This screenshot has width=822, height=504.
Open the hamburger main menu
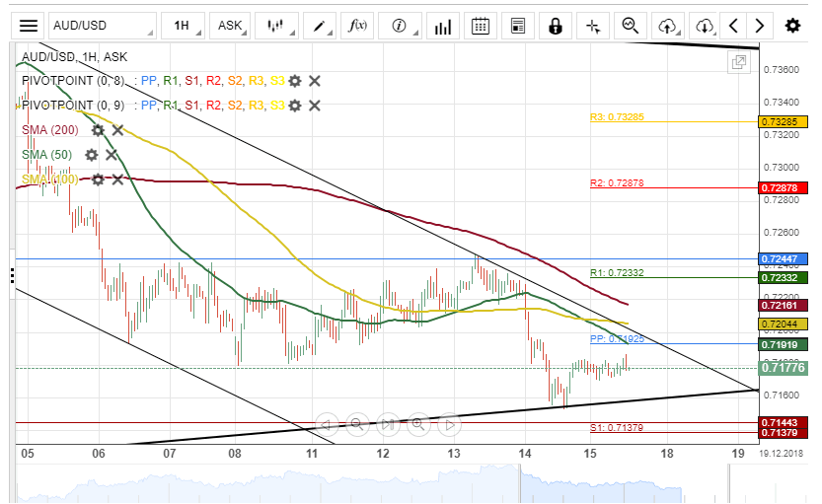click(x=31, y=26)
